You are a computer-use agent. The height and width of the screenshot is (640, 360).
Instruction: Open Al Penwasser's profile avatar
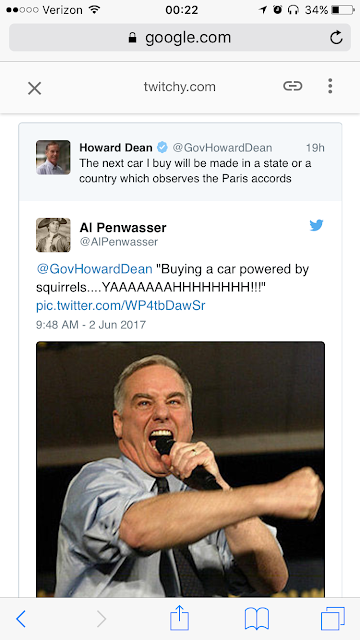(x=53, y=235)
